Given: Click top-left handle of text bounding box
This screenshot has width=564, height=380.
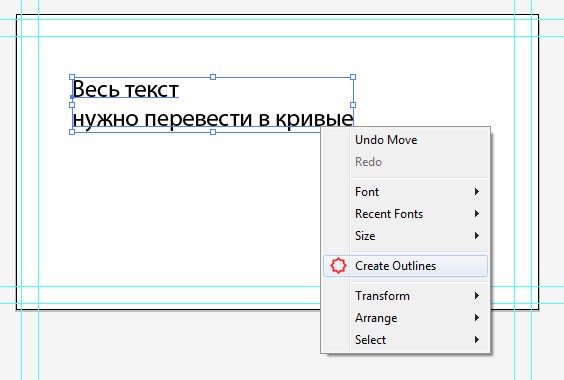Looking at the screenshot, I should tap(72, 77).
